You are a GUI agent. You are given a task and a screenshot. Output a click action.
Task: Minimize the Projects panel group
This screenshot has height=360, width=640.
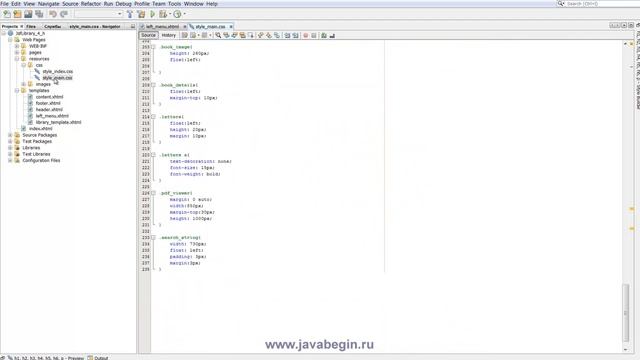133,26
